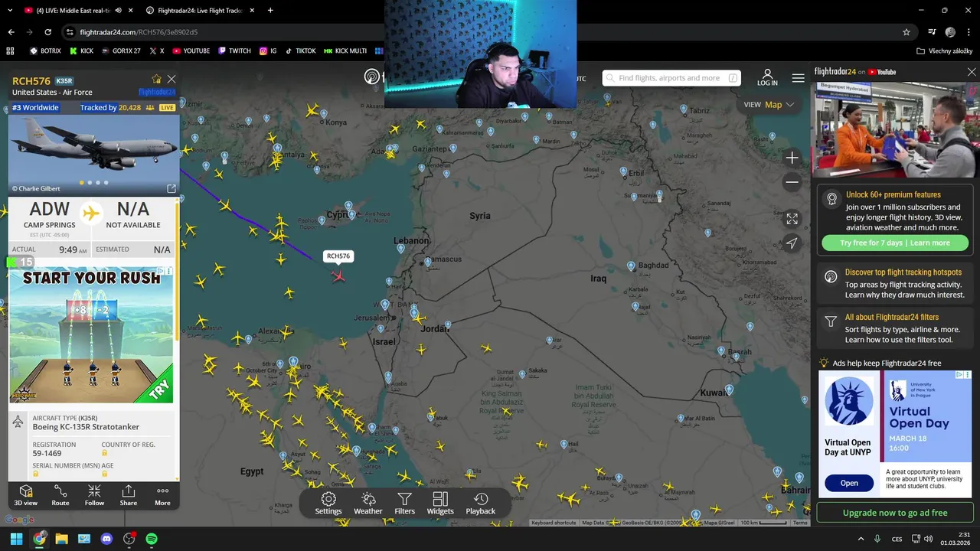Click the Damascus airport pin
Viewport: 980px width, 551px height.
[428, 262]
